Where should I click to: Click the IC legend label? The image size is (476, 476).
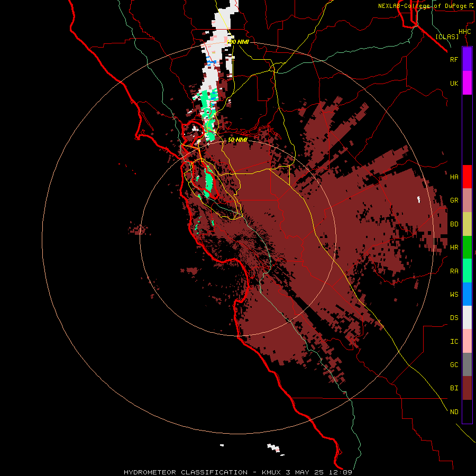click(x=454, y=342)
